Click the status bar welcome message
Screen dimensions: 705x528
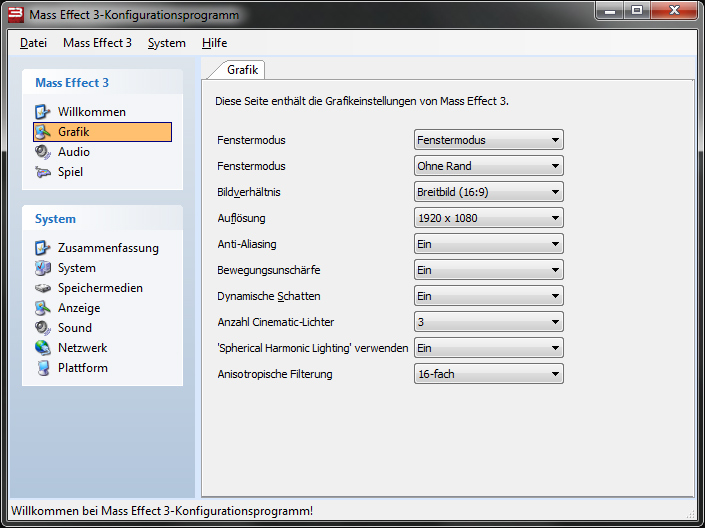tap(162, 511)
